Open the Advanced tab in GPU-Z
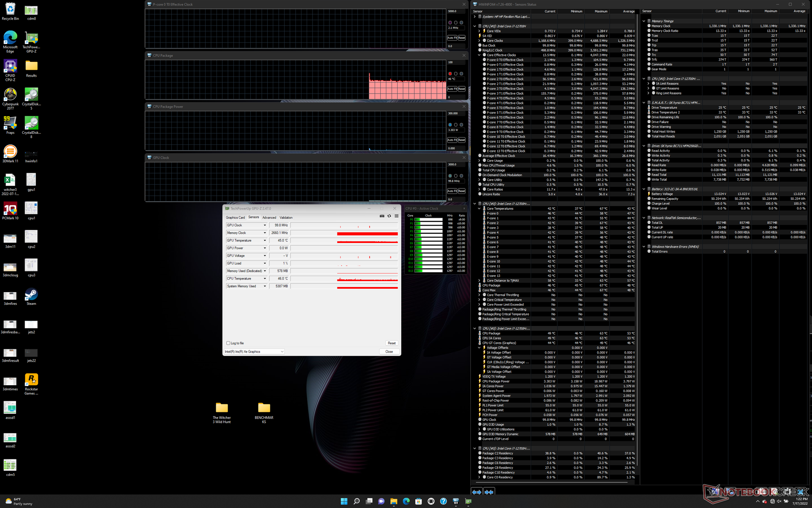Screen dimensions: 812x508 click(269, 218)
